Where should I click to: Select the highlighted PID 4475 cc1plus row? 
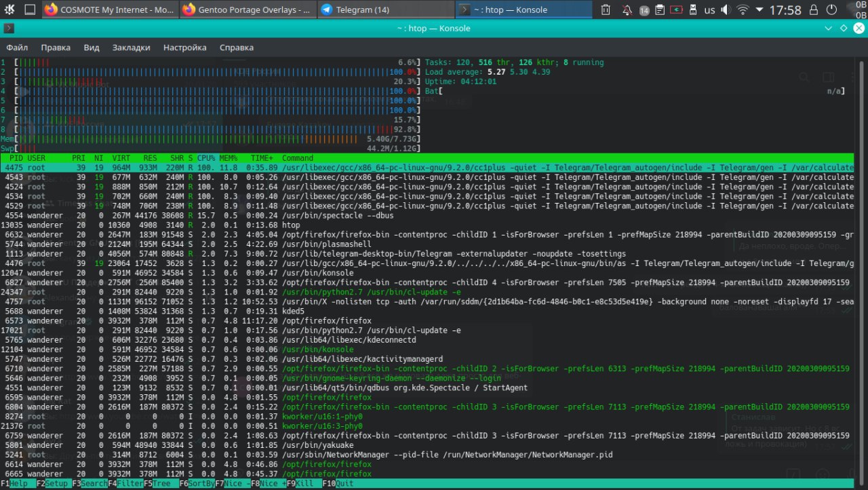click(427, 168)
